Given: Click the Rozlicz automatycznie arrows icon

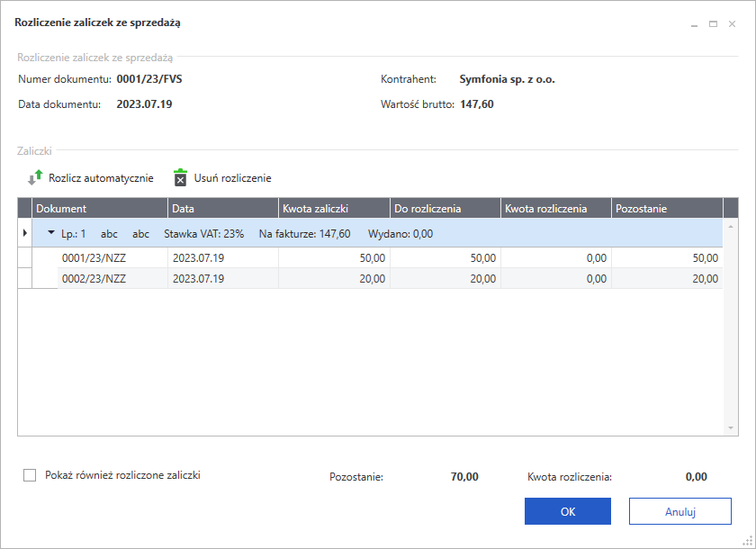Looking at the screenshot, I should click(x=35, y=178).
